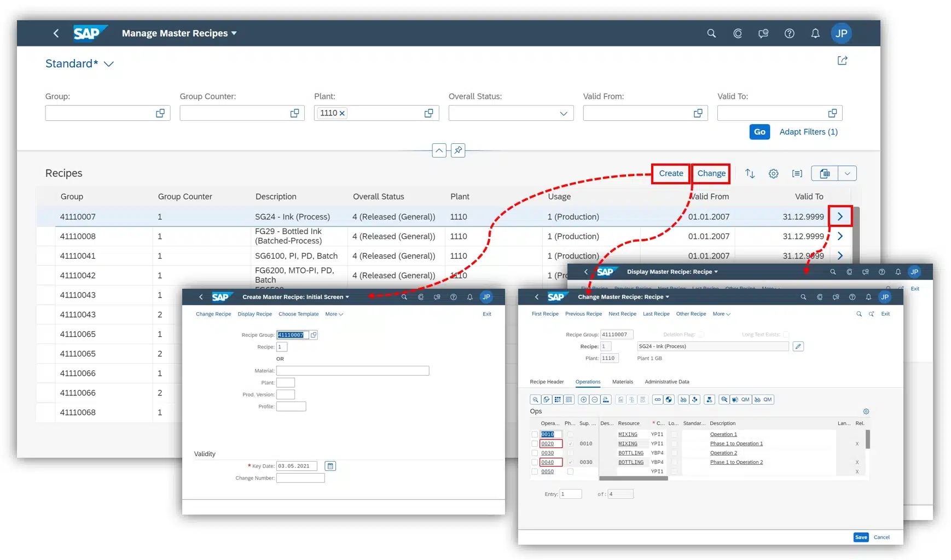This screenshot has height=560, width=951.
Task: Switch to Operations tab
Action: click(588, 382)
